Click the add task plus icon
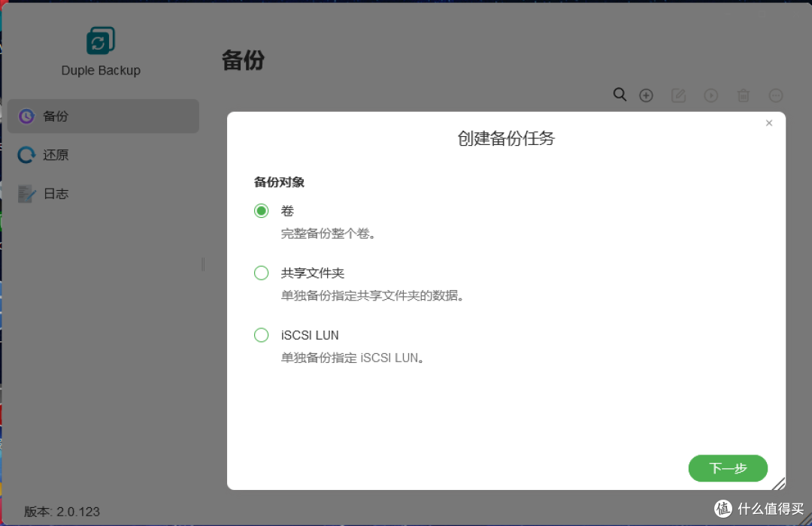This screenshot has height=526, width=812. (x=646, y=95)
